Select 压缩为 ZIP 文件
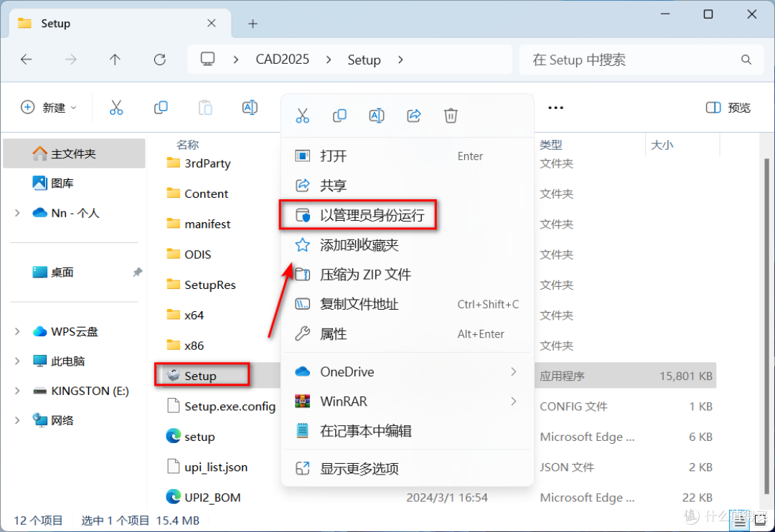 [408, 274]
